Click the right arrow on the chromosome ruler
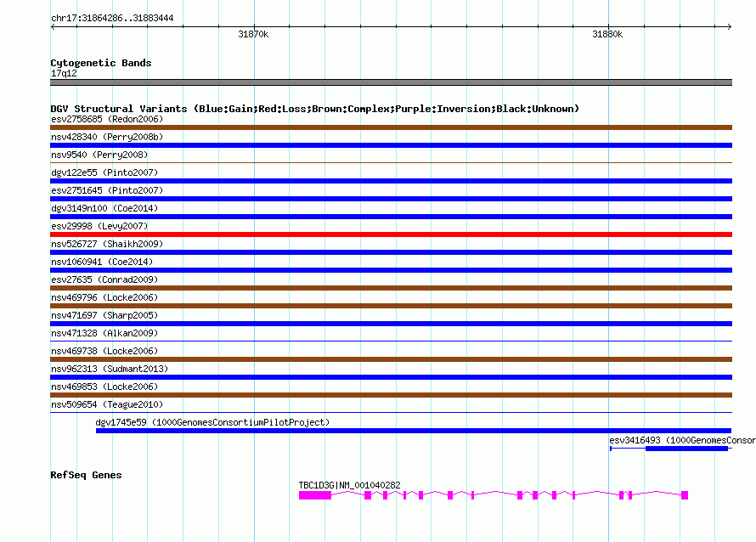The image size is (756, 542). (x=730, y=26)
